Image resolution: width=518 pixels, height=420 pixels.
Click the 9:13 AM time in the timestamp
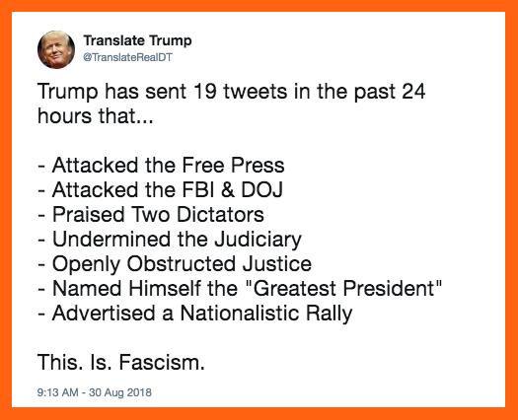(x=58, y=392)
